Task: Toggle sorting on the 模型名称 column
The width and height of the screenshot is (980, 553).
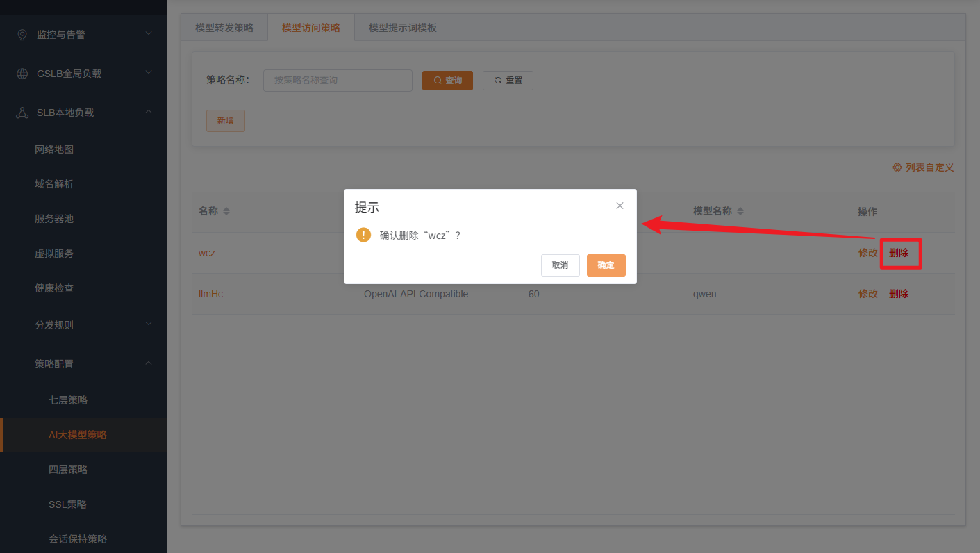Action: click(740, 211)
